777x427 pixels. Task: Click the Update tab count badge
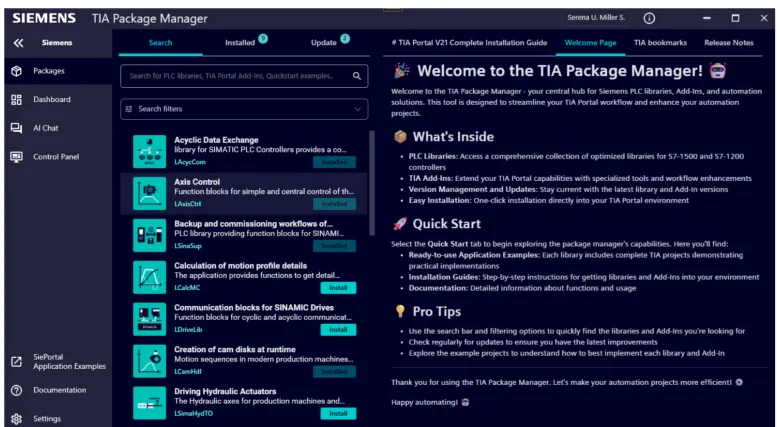tap(345, 39)
